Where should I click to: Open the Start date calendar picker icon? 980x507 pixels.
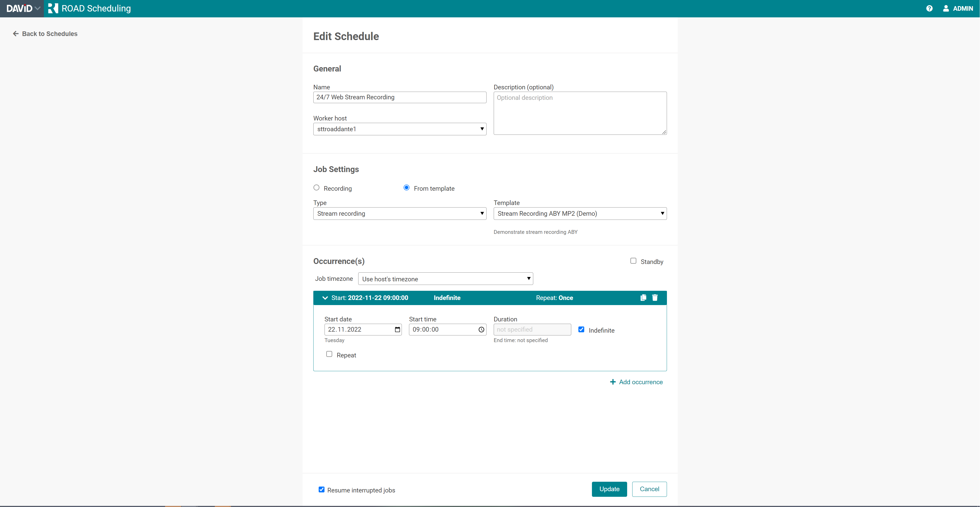[397, 330]
